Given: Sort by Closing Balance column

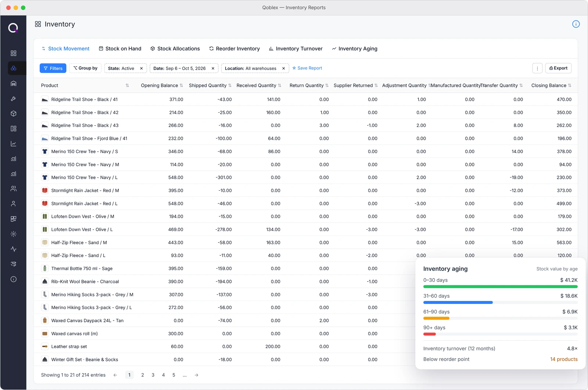Looking at the screenshot, I should pyautogui.click(x=570, y=85).
